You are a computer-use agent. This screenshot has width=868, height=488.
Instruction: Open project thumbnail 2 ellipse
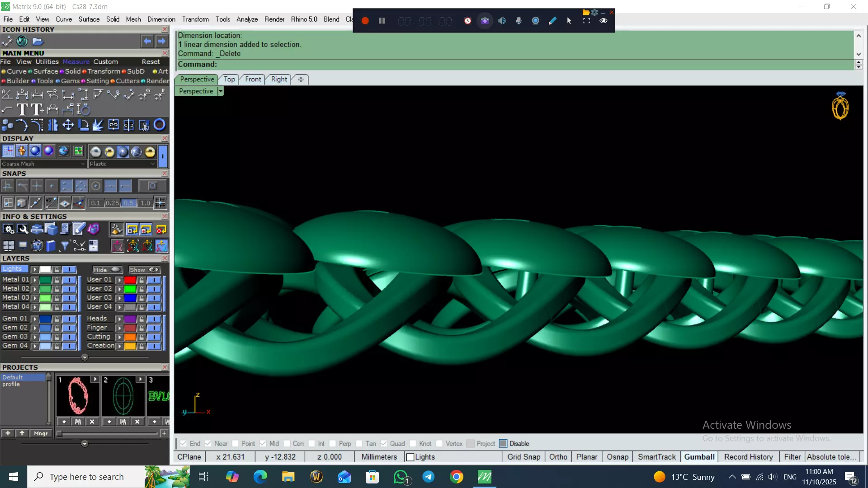123,396
